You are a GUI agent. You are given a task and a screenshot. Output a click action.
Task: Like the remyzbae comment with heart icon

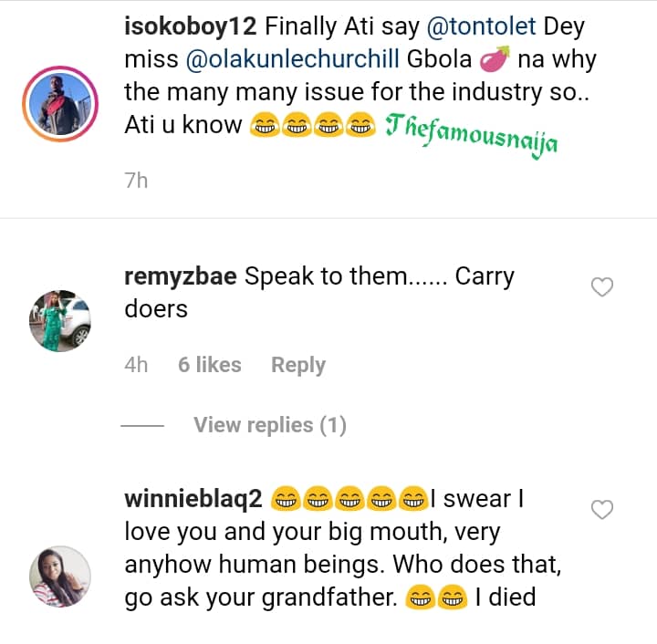point(602,288)
